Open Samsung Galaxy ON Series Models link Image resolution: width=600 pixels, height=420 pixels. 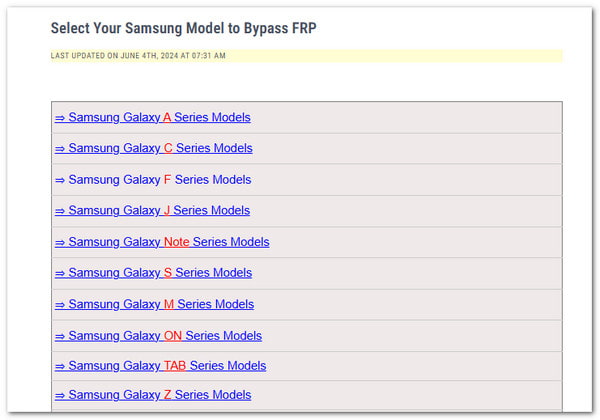[x=158, y=336]
